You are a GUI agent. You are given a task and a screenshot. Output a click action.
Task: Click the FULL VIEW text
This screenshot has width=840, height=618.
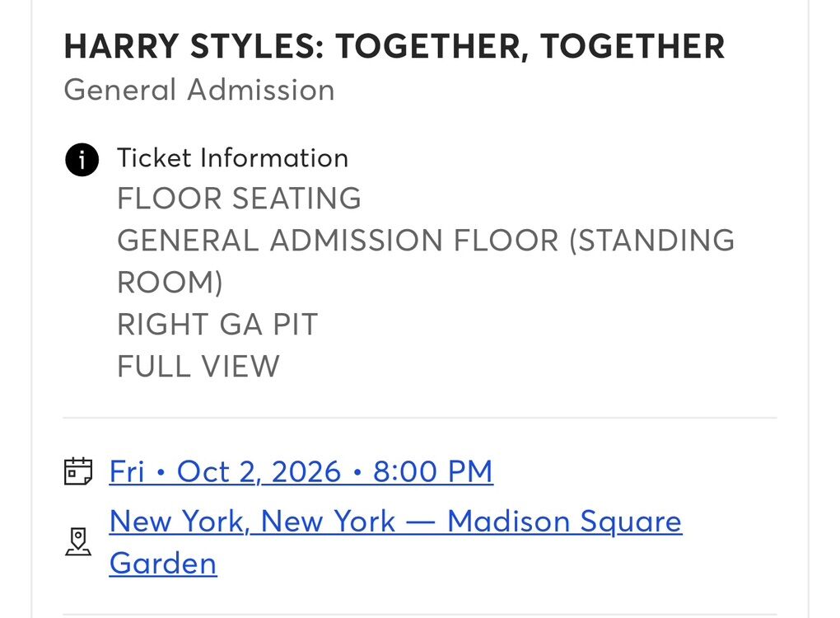pos(198,366)
